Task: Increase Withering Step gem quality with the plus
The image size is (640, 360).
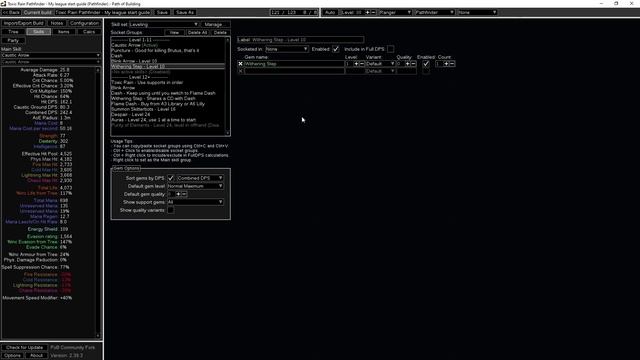Action: point(407,64)
